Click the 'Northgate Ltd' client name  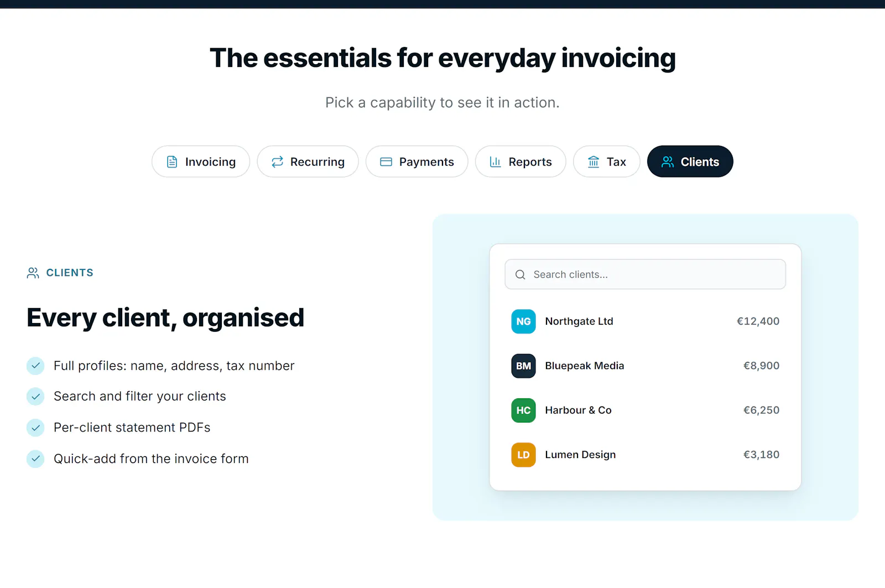point(579,321)
